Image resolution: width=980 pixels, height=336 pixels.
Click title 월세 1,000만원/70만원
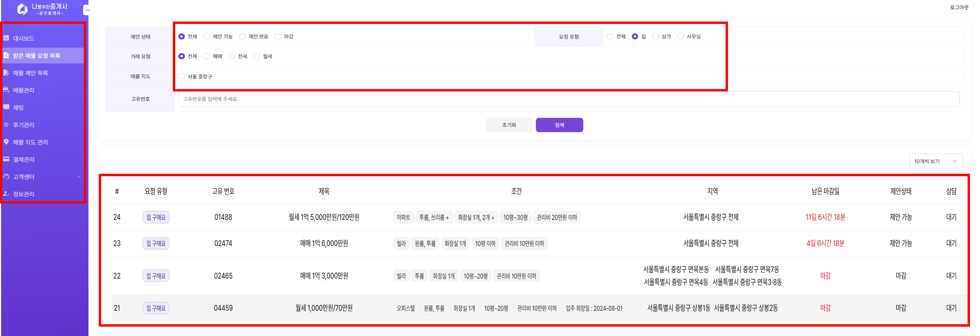(x=324, y=308)
